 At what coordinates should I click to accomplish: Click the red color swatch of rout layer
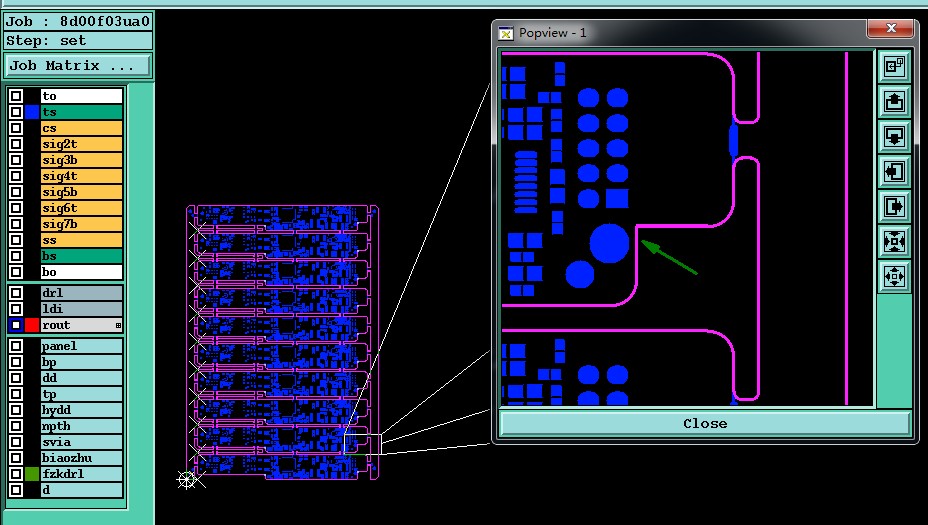(x=32, y=325)
